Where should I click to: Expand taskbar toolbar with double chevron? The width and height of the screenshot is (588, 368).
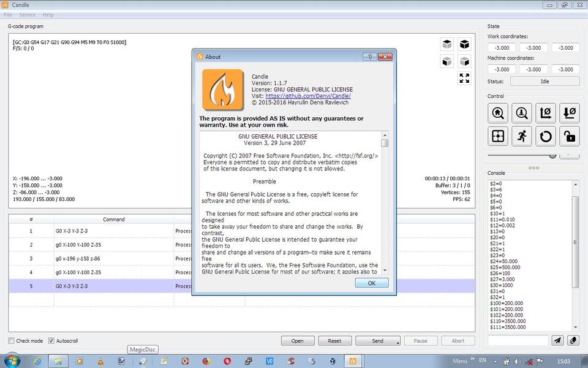click(472, 360)
